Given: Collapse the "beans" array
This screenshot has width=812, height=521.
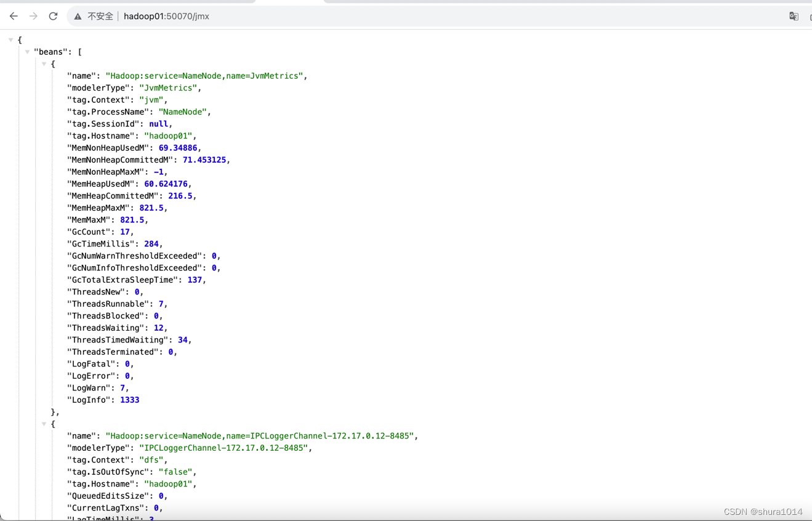Looking at the screenshot, I should coord(27,52).
